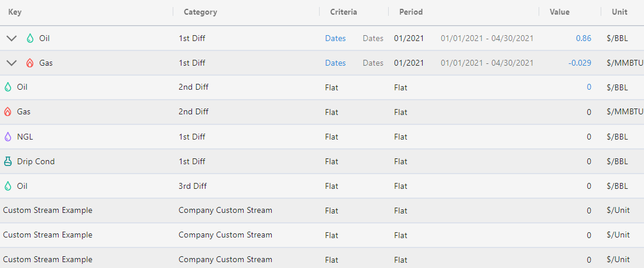Sort by the Key column header

(x=15, y=12)
